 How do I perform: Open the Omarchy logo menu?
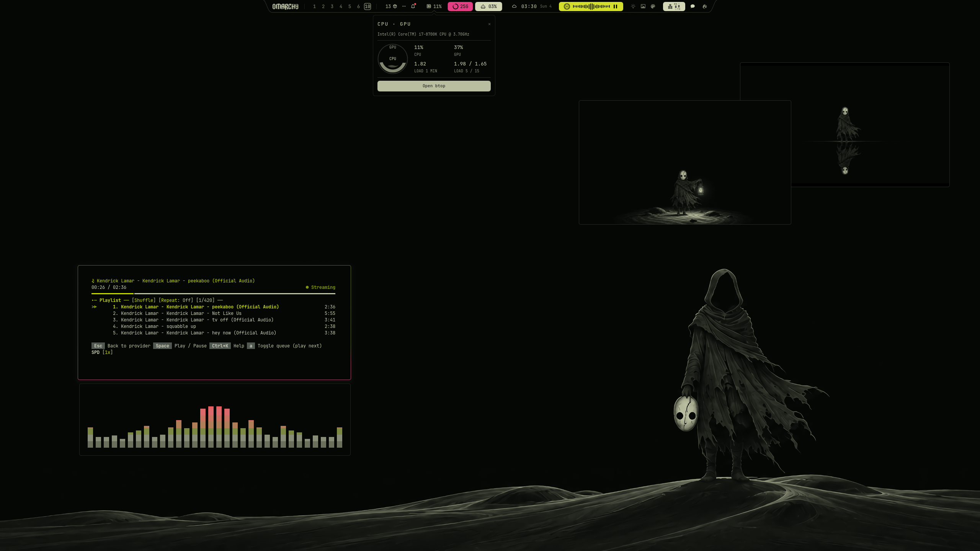click(285, 7)
